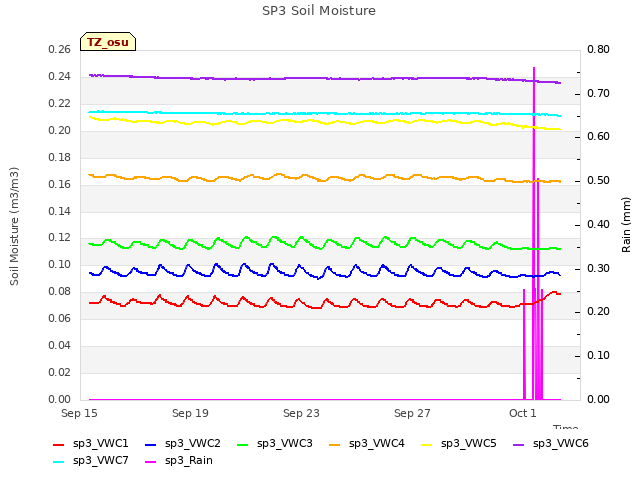Click the Soil Moisture (m3/m3) axis label
Screen dimensions: 640x480
tap(14, 226)
